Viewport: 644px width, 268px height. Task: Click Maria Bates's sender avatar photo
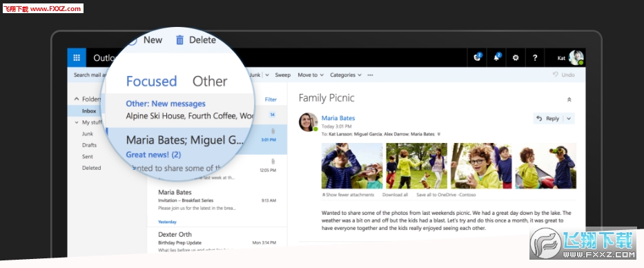(308, 122)
